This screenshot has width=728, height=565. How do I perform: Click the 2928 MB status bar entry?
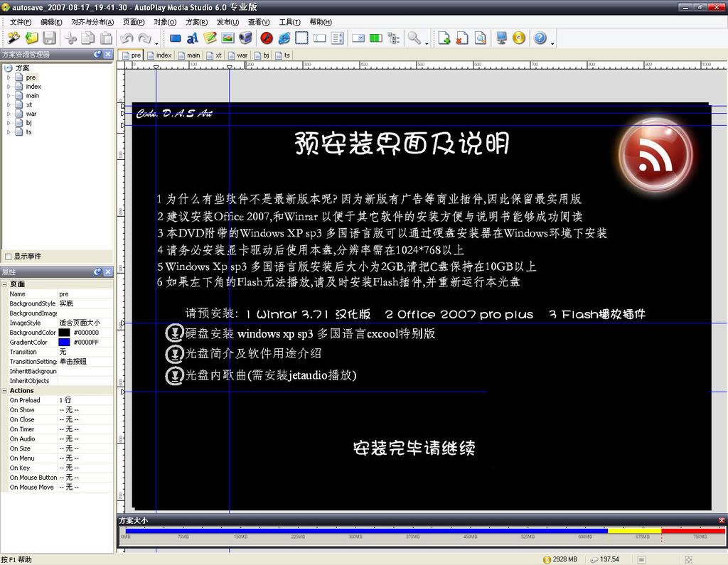pyautogui.click(x=560, y=559)
